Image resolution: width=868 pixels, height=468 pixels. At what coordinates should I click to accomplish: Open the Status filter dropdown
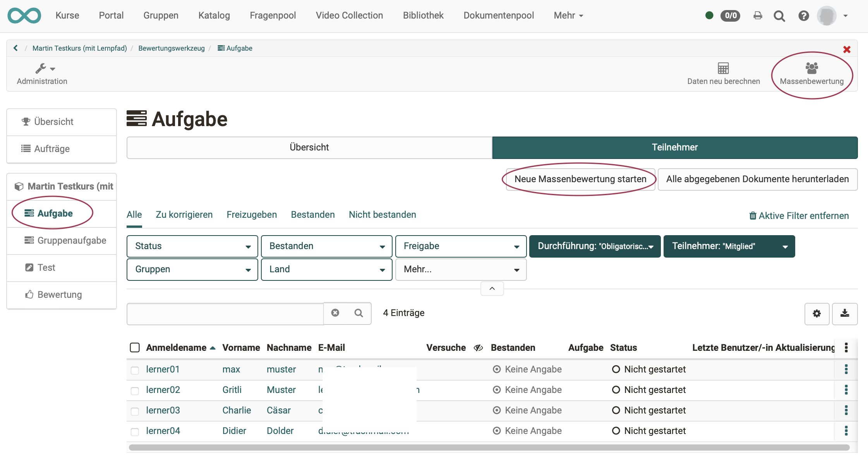click(x=192, y=246)
